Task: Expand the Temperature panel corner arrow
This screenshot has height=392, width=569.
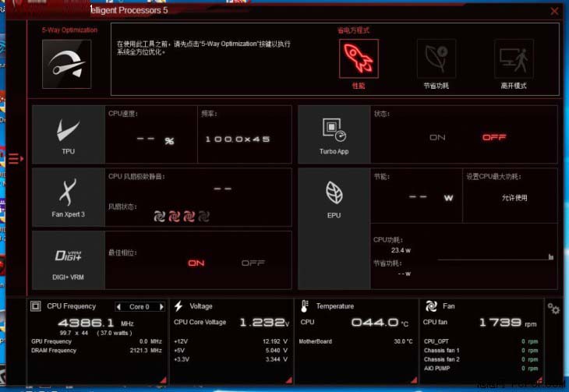Action: [x=414, y=380]
